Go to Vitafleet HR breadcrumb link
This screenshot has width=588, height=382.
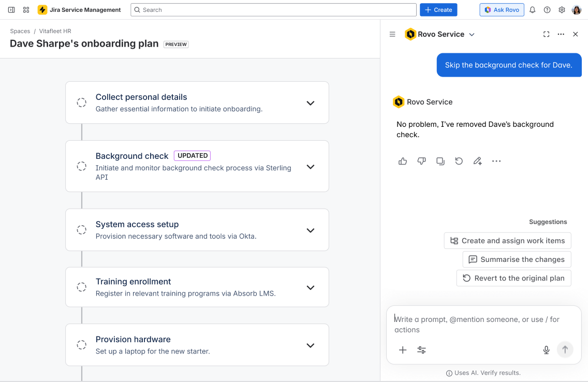tap(55, 31)
